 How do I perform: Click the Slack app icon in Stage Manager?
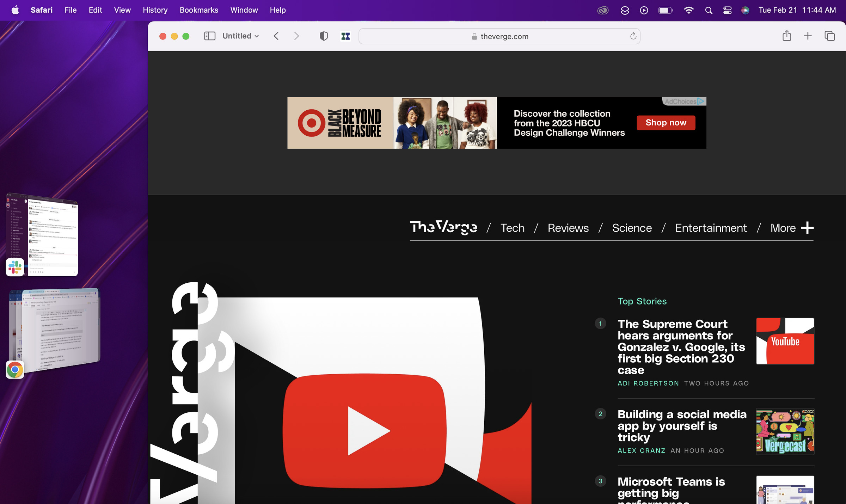pos(15,267)
